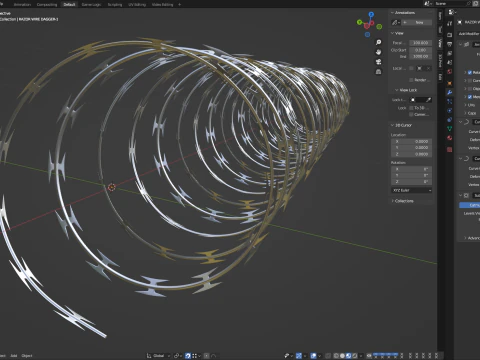Open the Modifiers wrench properties tab
The height and width of the screenshot is (360, 480).
[x=449, y=92]
